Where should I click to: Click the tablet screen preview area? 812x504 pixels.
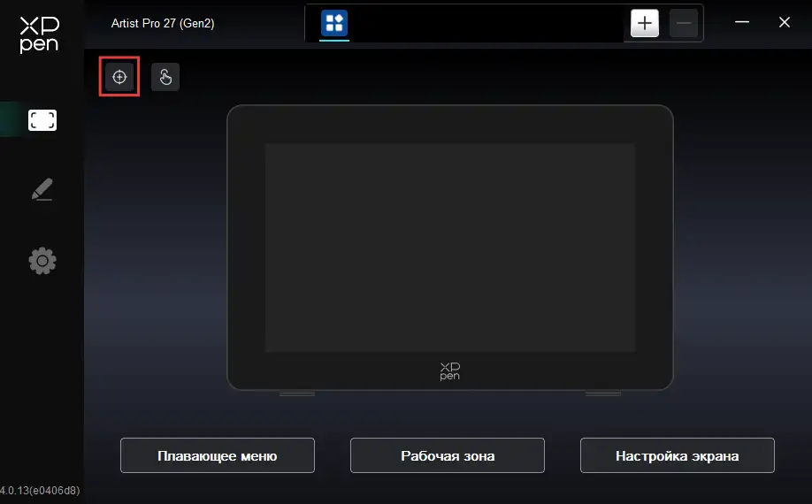[x=449, y=248]
